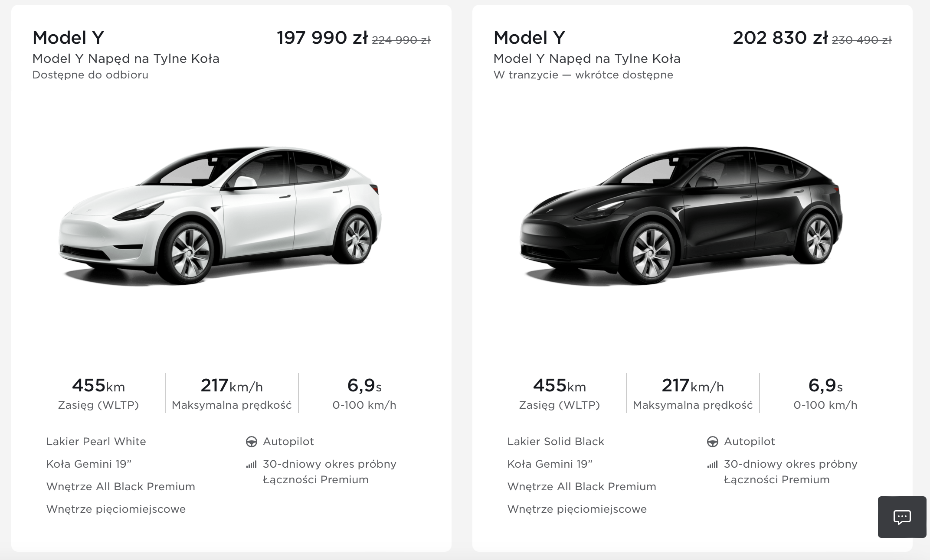930x560 pixels.
Task: Click the crossed-out 230 490 zł price
Action: coord(861,40)
